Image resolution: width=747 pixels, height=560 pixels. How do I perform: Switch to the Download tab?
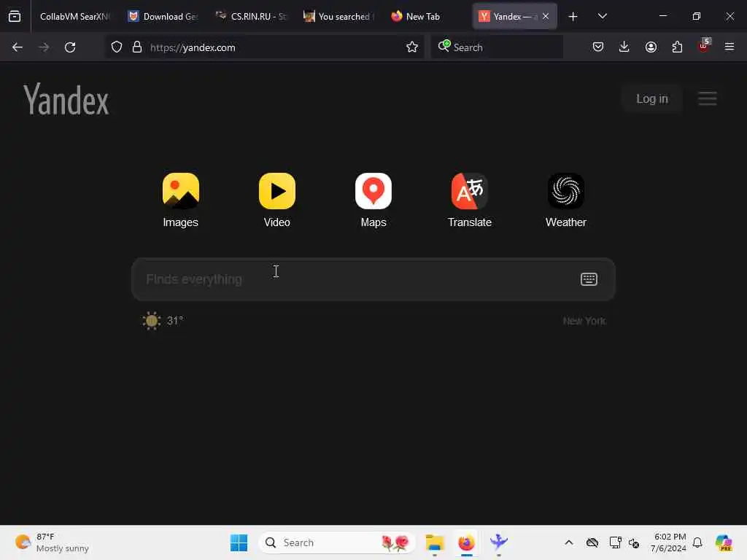tap(163, 16)
